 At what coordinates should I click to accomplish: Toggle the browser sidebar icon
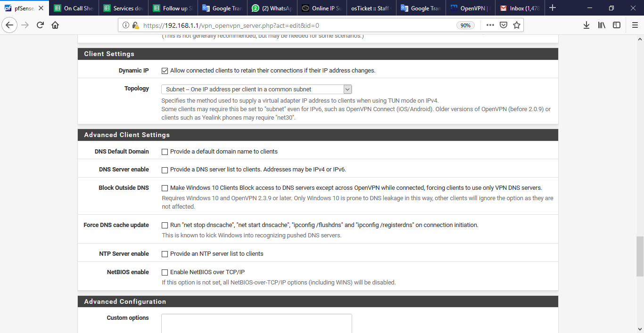[x=617, y=25]
